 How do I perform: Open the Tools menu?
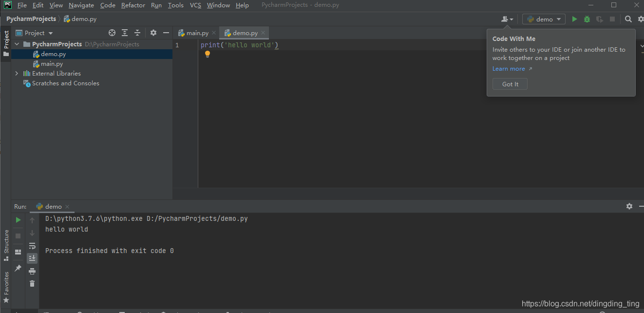176,5
